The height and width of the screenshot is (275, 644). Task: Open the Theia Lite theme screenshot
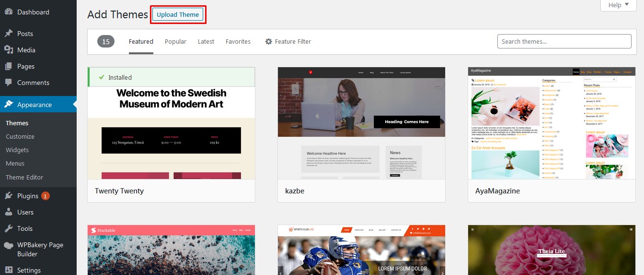click(x=552, y=250)
